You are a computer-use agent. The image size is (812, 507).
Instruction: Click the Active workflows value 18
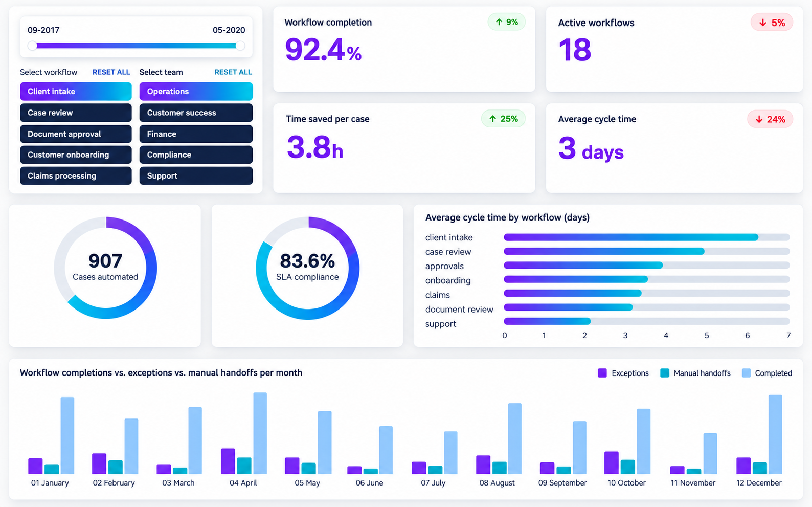(575, 50)
